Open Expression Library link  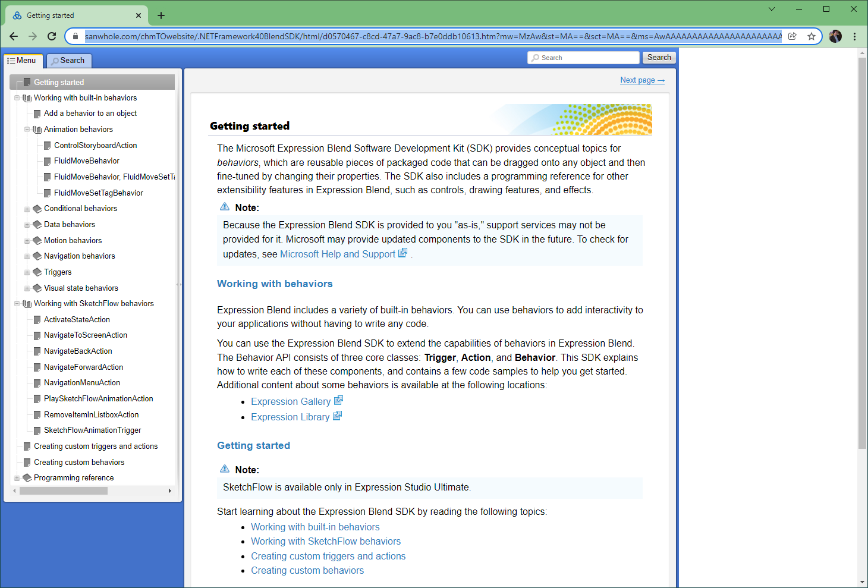pos(290,417)
